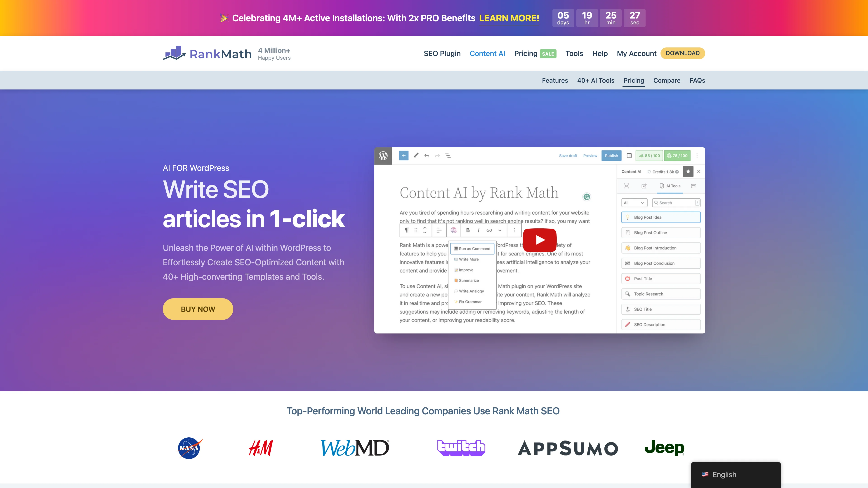Choose Improve from the AI menu

(x=464, y=270)
